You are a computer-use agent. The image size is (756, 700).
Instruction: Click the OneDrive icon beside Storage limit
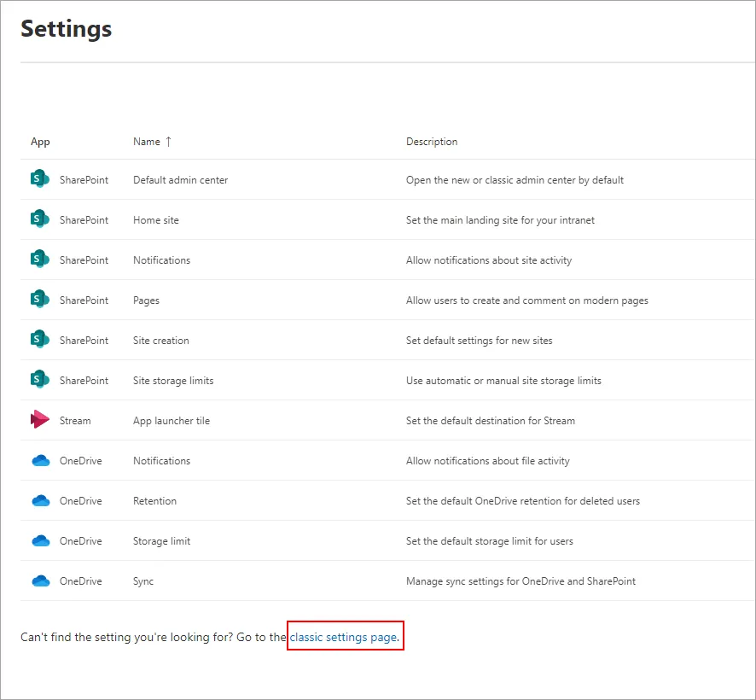pyautogui.click(x=40, y=540)
